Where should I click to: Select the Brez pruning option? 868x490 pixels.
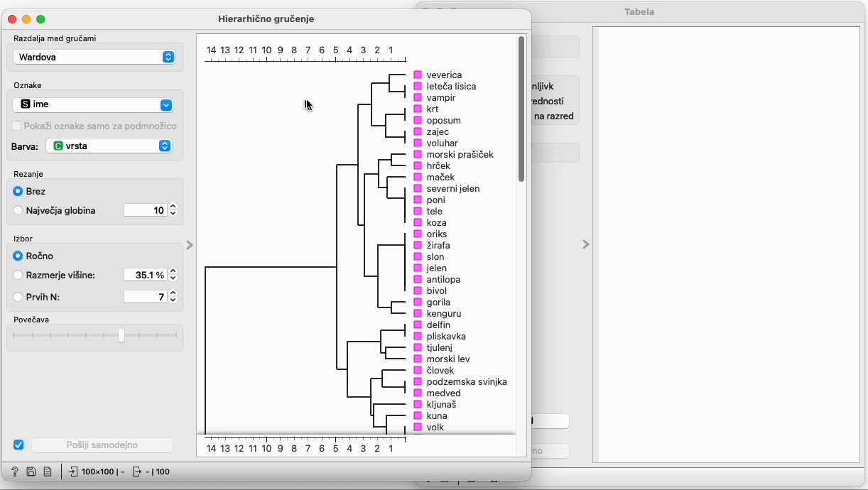(x=18, y=191)
